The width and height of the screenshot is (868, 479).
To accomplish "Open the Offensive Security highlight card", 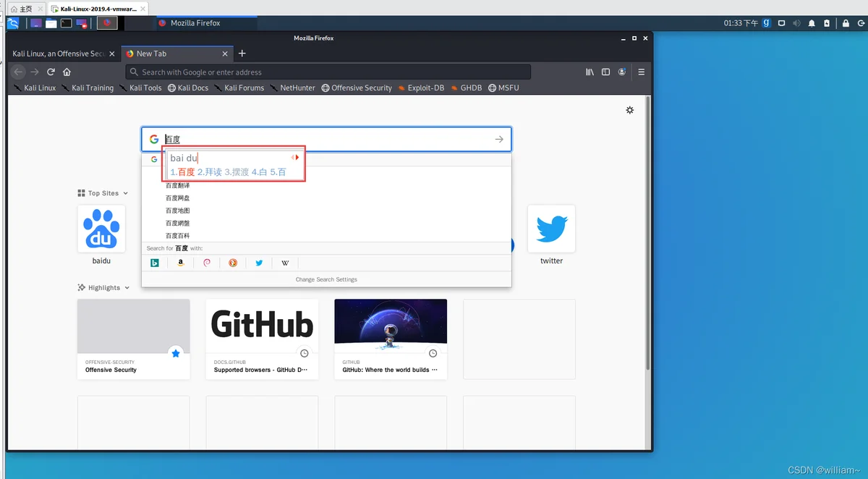I will (134, 339).
